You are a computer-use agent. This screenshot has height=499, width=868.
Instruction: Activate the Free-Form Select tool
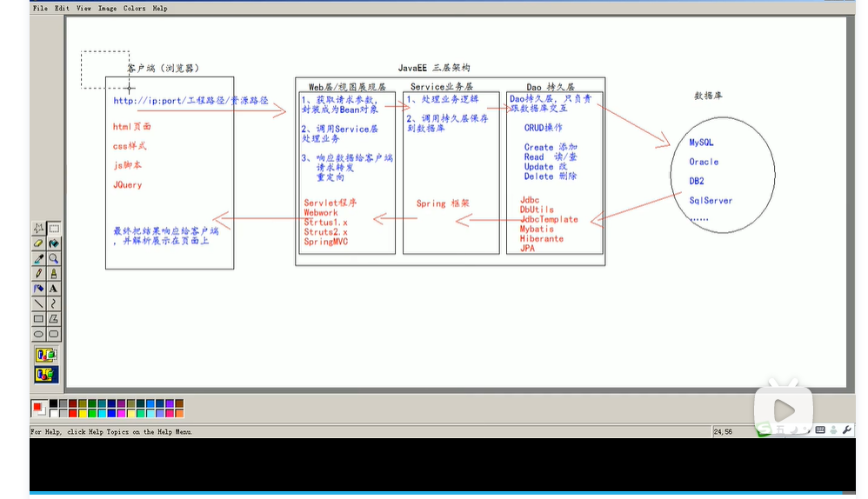(38, 228)
